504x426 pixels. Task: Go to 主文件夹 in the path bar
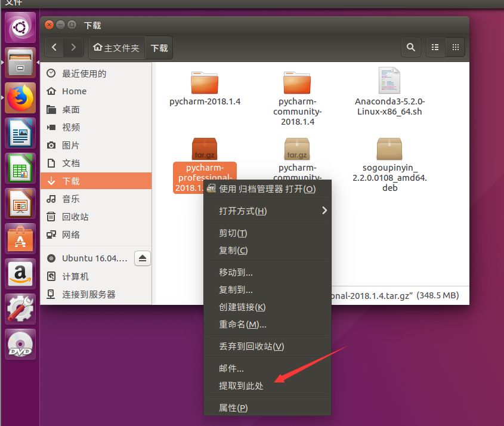click(x=117, y=48)
